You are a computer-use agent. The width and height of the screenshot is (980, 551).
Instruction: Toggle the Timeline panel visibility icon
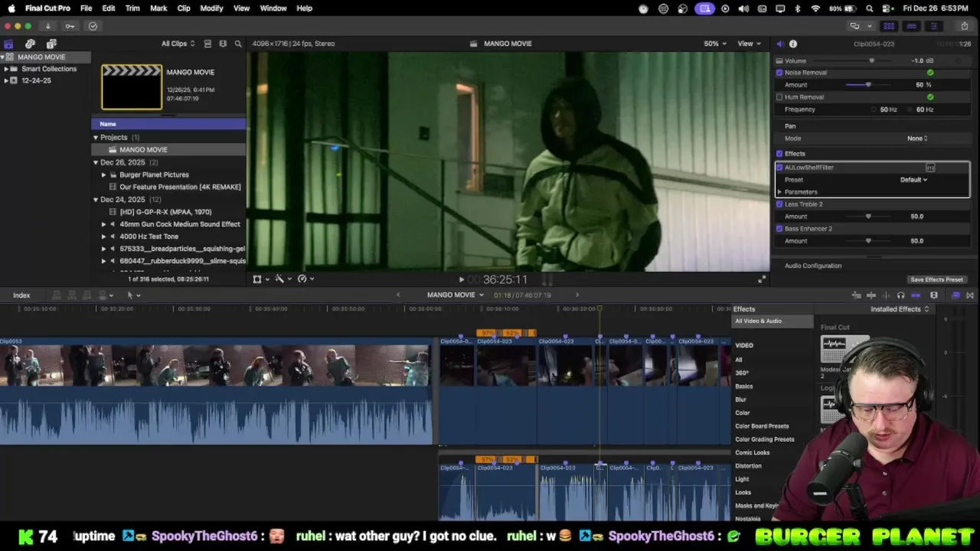[x=911, y=26]
